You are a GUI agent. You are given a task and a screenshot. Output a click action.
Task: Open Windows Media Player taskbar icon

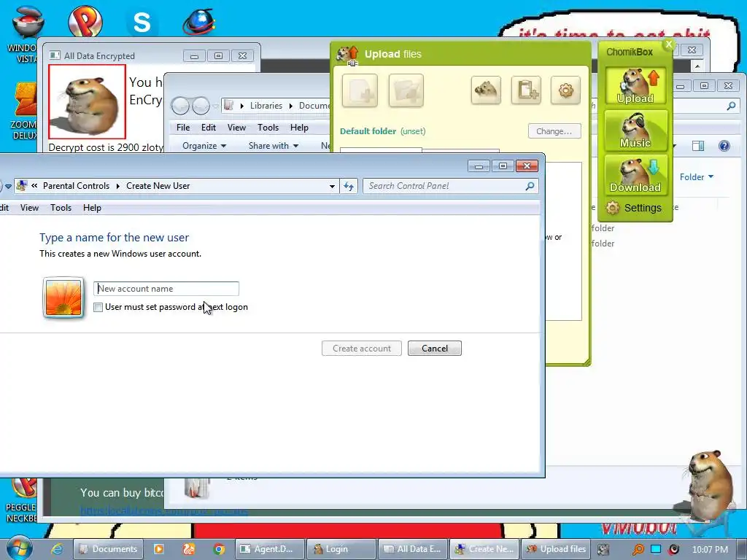coord(158,549)
